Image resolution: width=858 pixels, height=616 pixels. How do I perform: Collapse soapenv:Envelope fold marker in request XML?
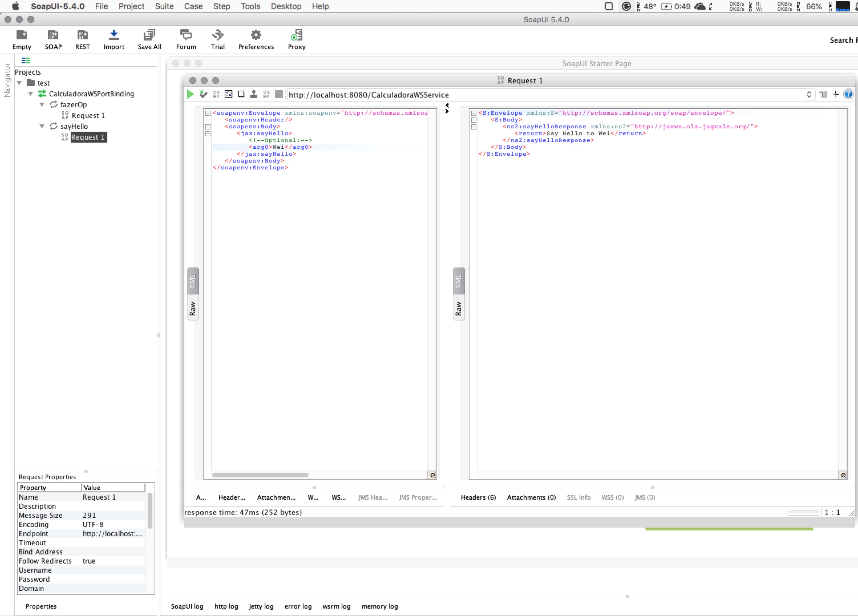[208, 113]
